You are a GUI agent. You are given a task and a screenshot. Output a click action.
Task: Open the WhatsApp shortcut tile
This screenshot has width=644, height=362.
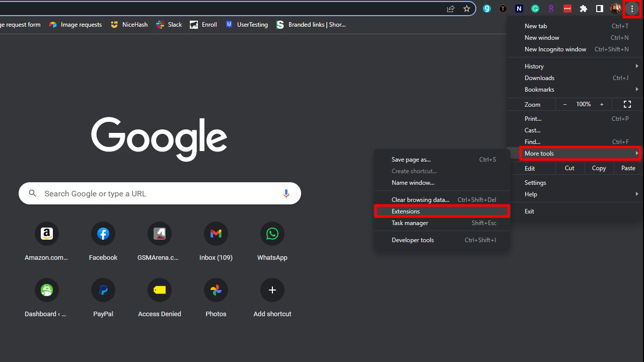pyautogui.click(x=272, y=242)
